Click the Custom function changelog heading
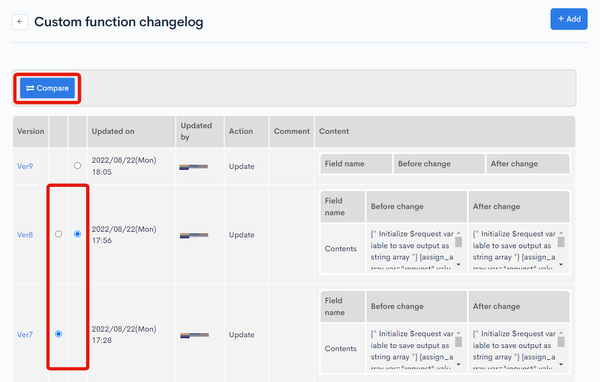 click(x=119, y=22)
